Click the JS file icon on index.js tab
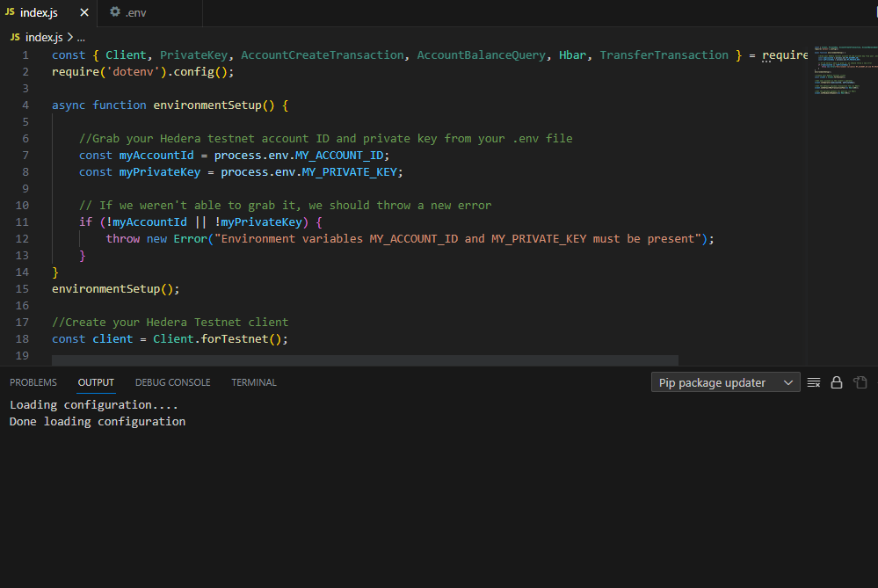This screenshot has width=878, height=588. click(x=12, y=12)
